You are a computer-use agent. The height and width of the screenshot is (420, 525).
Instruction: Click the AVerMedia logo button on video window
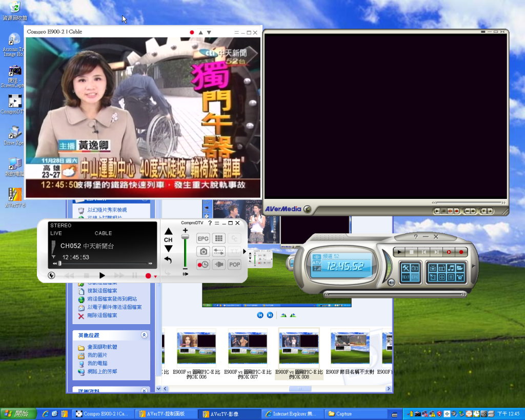(x=307, y=209)
